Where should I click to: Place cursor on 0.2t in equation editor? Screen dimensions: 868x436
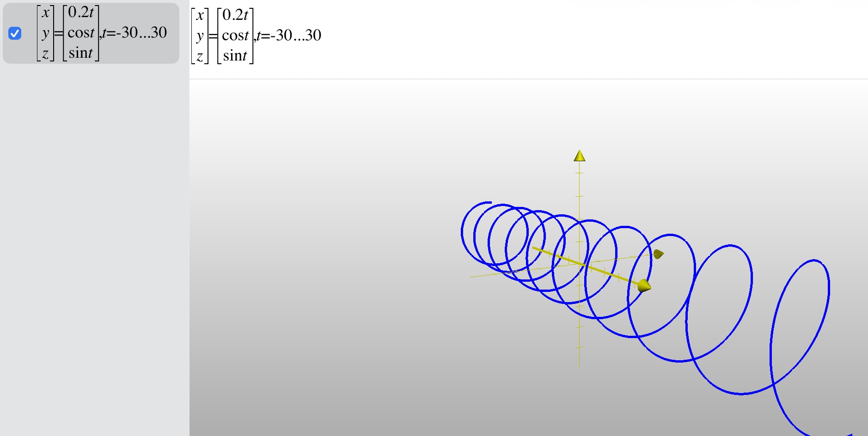(235, 15)
